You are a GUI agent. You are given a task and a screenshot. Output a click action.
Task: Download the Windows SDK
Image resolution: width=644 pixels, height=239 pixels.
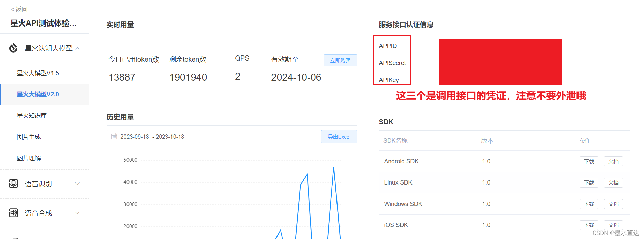coord(589,204)
